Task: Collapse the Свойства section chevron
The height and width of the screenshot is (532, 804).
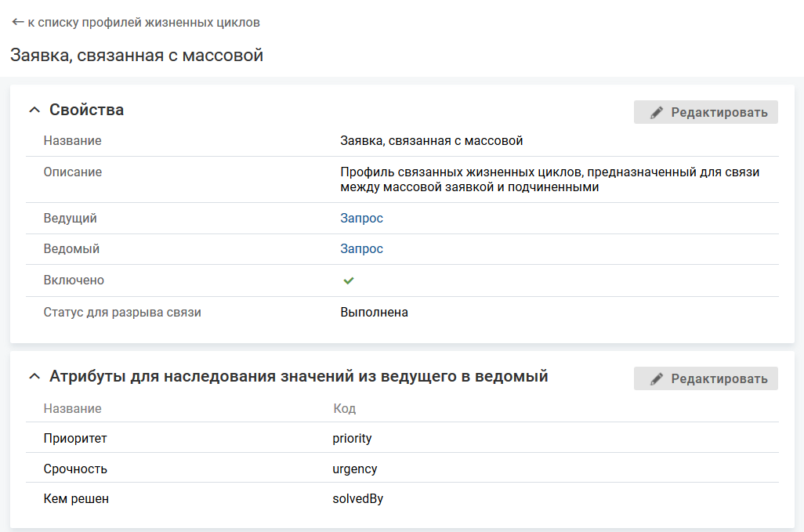Action: click(34, 110)
